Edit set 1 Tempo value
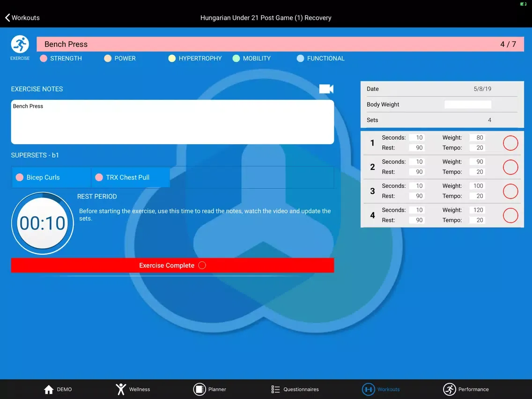Viewport: 532px width, 399px height. point(477,148)
